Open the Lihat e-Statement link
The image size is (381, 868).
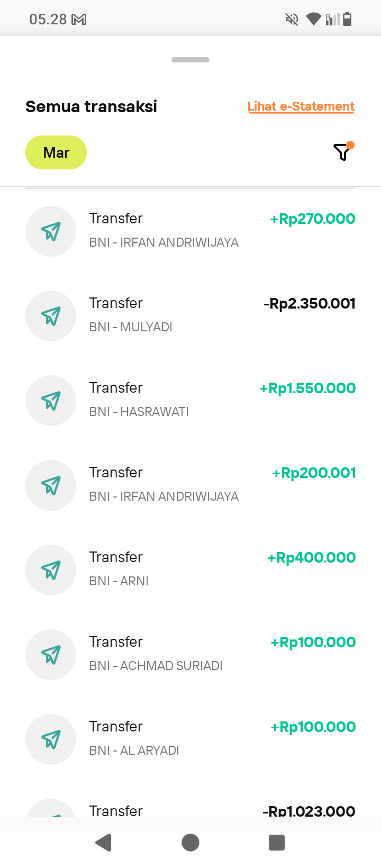301,106
